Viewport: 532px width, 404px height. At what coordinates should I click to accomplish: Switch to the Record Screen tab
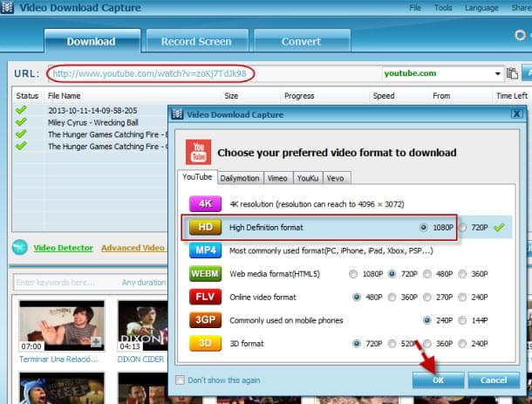[x=197, y=41]
